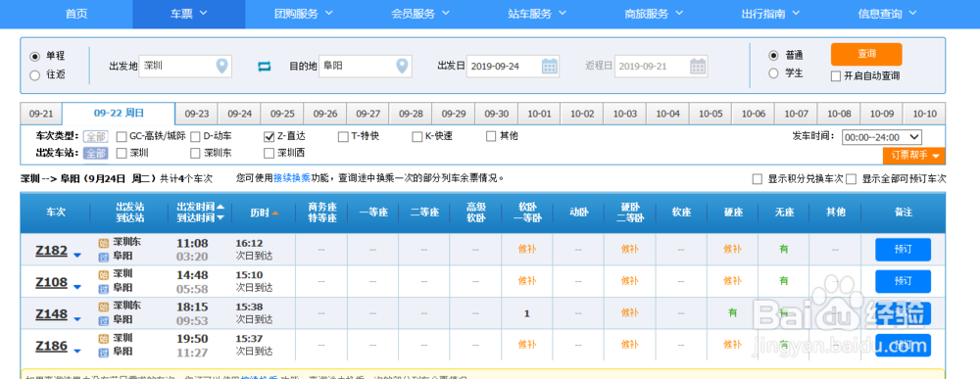Open the 商旅服务 navigation menu
Screen dimensions: 980x379
pyautogui.click(x=655, y=14)
